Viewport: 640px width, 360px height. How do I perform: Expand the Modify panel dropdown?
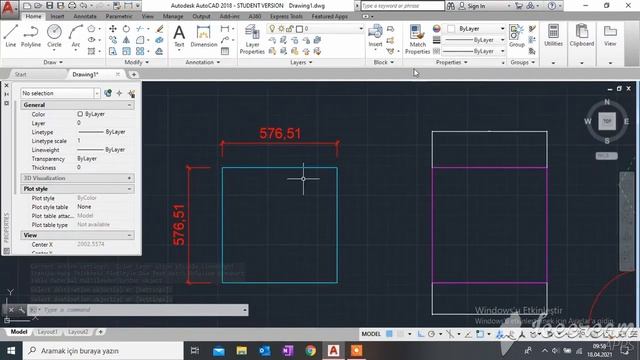[x=137, y=62]
